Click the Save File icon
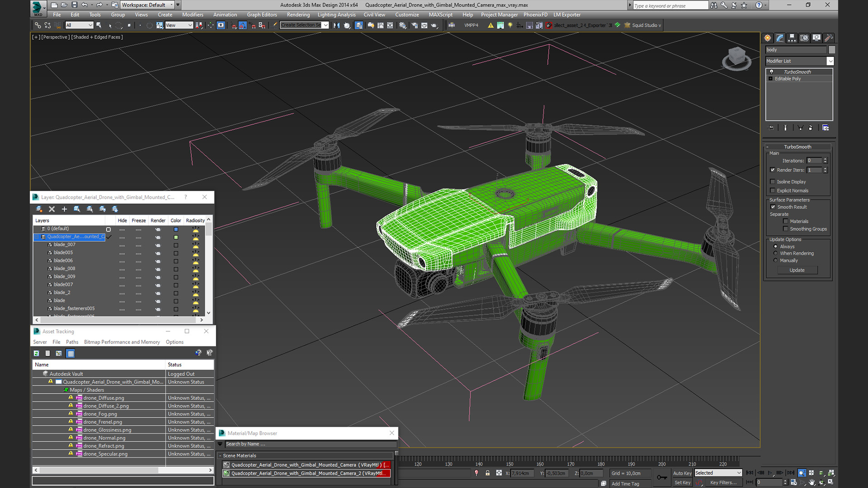This screenshot has height=488, width=868. click(75, 5)
